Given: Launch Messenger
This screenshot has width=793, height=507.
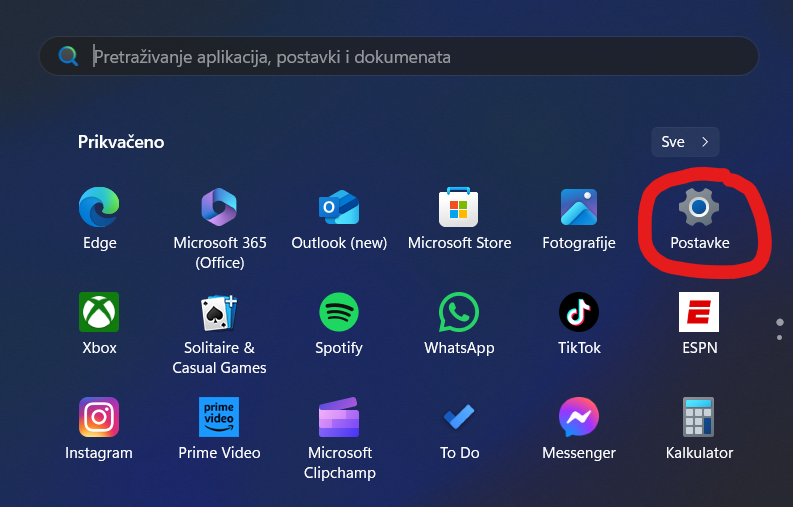Looking at the screenshot, I should coord(579,417).
